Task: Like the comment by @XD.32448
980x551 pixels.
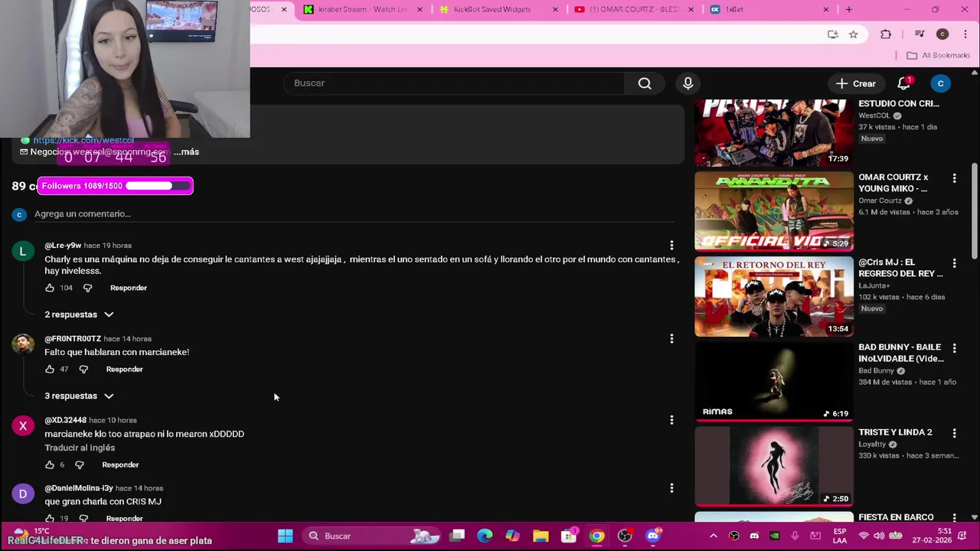Action: (50, 465)
